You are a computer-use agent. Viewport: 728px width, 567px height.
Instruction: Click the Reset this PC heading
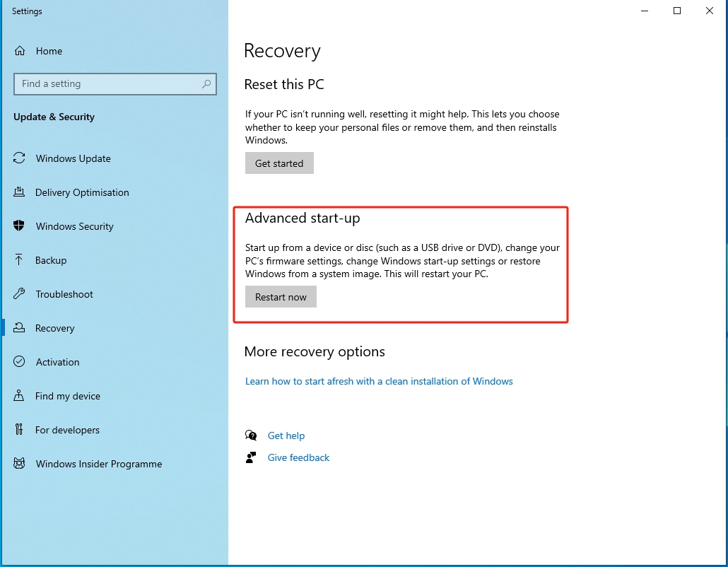pos(284,84)
